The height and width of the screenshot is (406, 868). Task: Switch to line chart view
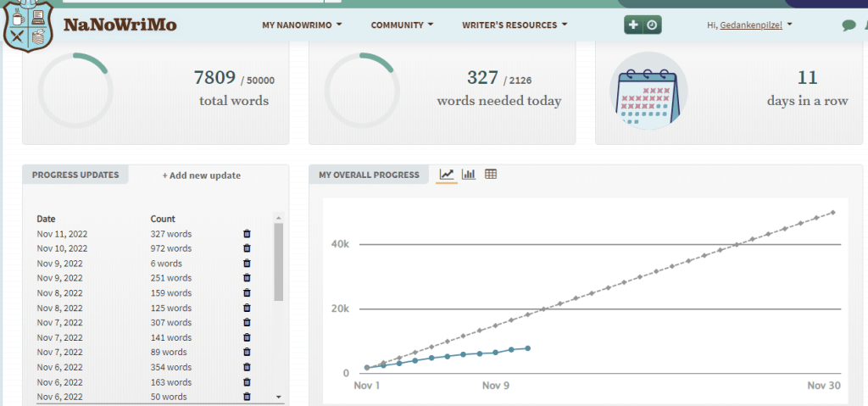(447, 175)
